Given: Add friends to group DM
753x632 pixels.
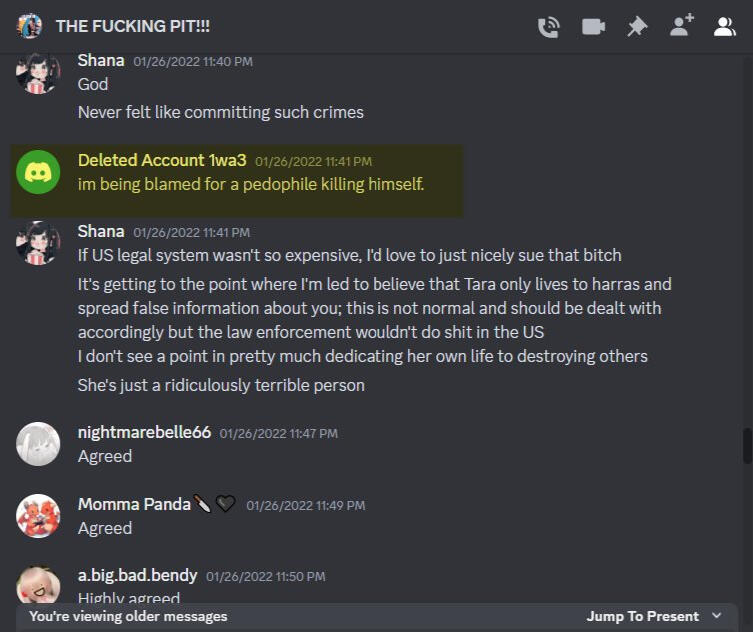Looking at the screenshot, I should [x=682, y=25].
